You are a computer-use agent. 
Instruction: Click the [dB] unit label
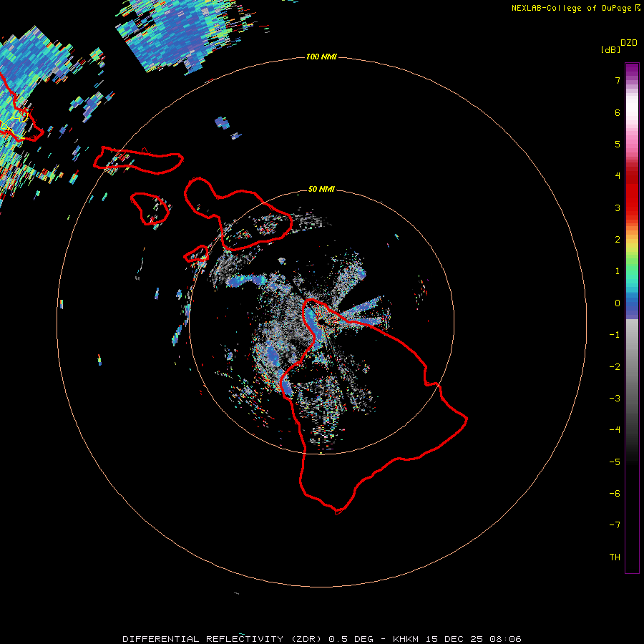tap(610, 49)
